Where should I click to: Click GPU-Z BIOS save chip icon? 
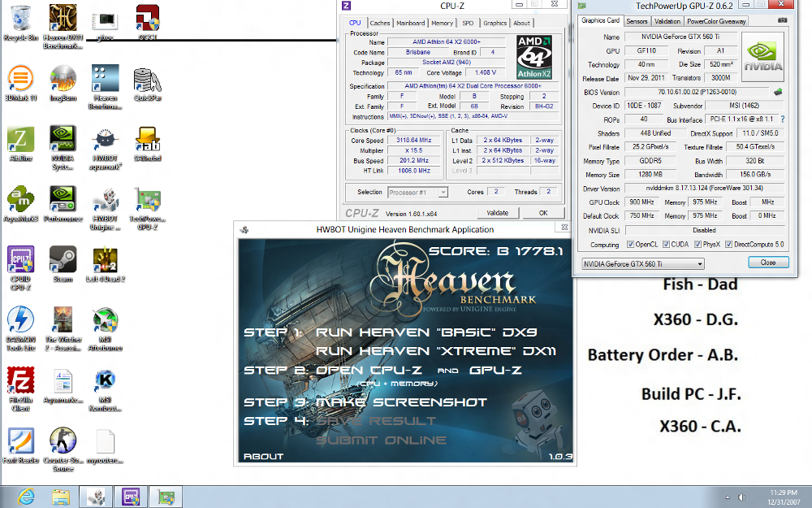coord(778,92)
